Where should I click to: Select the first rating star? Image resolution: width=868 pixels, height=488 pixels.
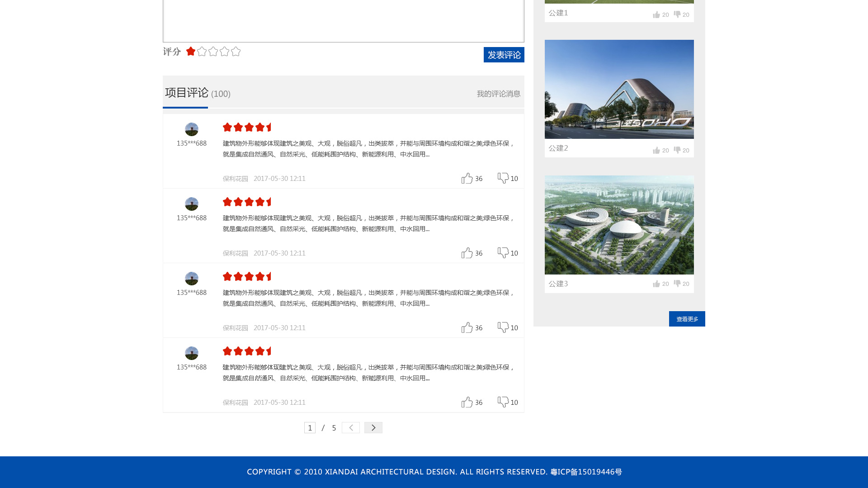191,52
